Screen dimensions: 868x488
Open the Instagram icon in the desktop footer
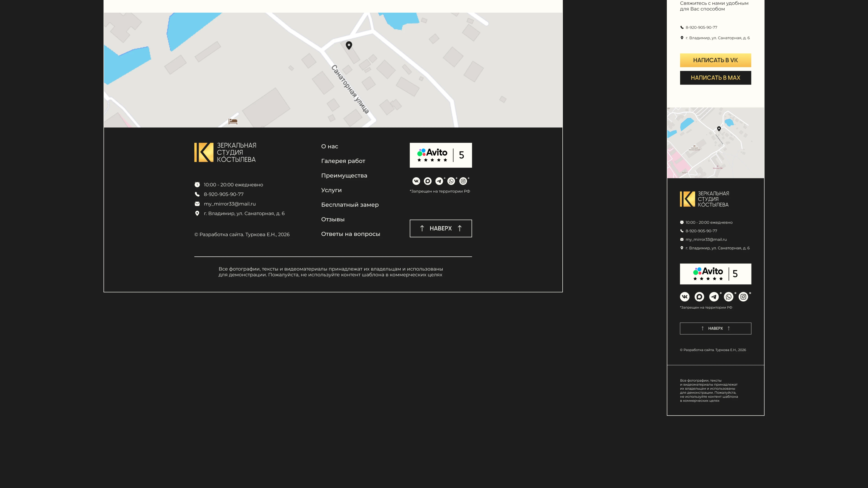click(463, 181)
